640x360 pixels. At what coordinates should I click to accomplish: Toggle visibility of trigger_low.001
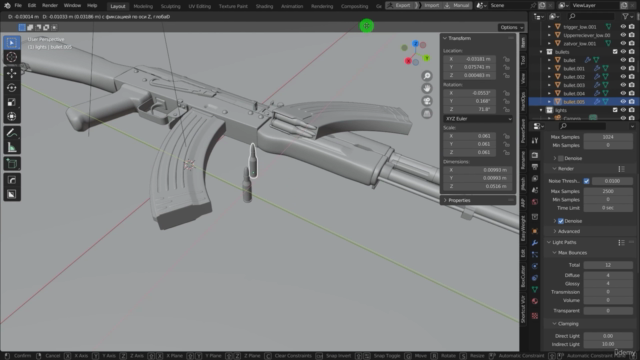[x=623, y=27]
